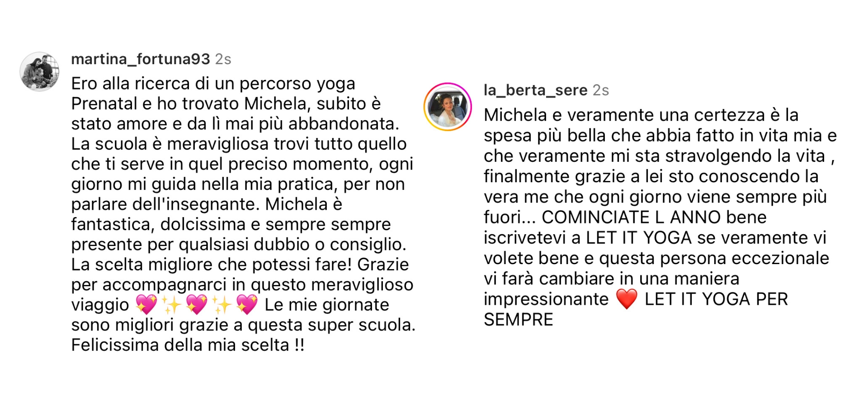Click the la_berta_sere username

pyautogui.click(x=535, y=90)
